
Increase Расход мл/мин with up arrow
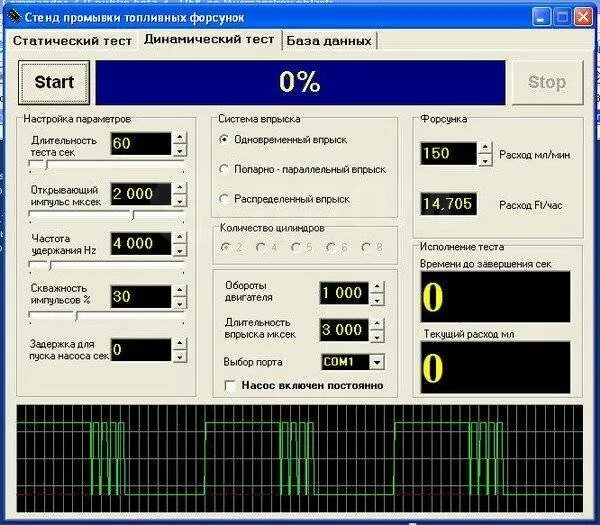(485, 148)
